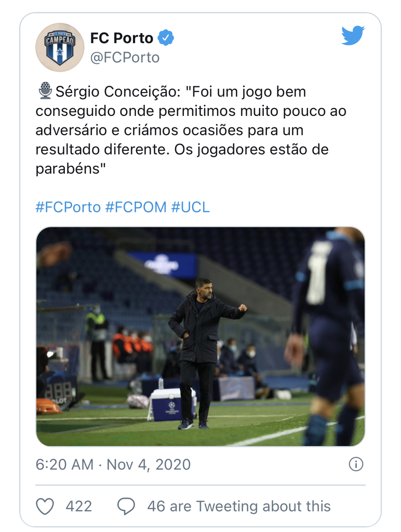The image size is (401, 532).
Task: Click the FC Porto display name
Action: click(x=122, y=38)
